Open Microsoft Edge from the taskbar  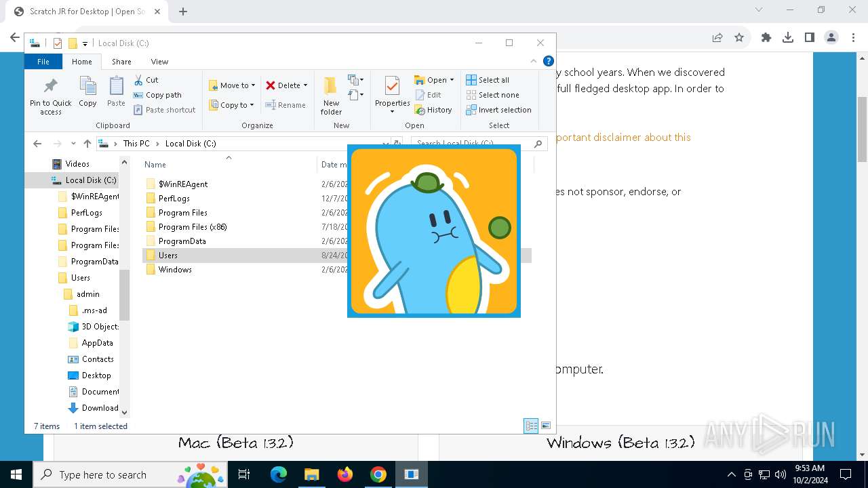point(279,474)
